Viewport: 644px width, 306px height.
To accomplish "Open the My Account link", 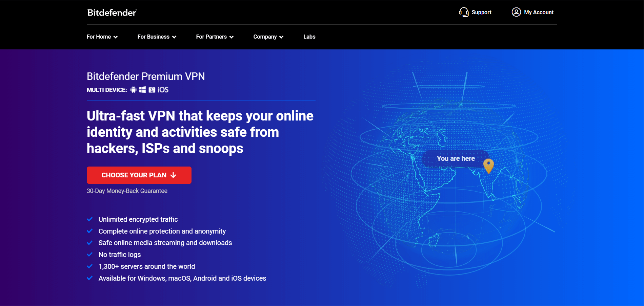I will [x=532, y=12].
